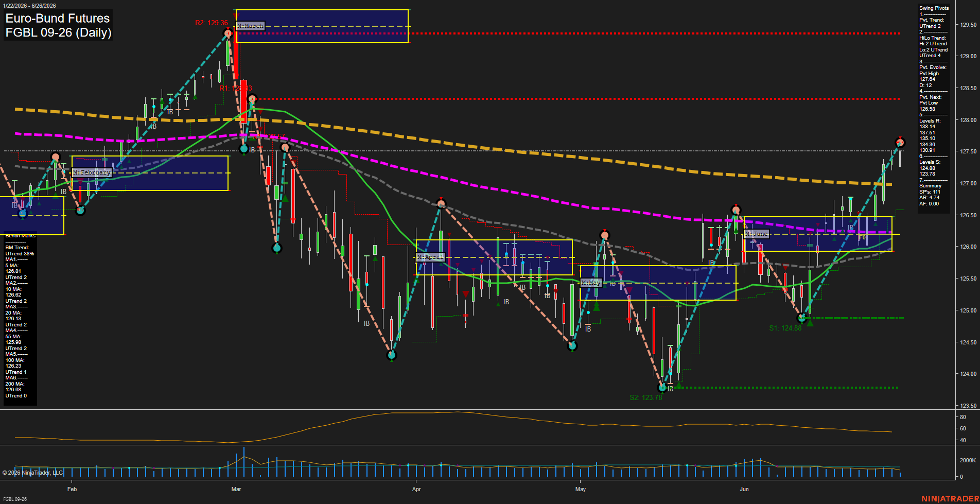Select resistance level '135.10'
This screenshot has height=504, width=980.
coord(927,138)
